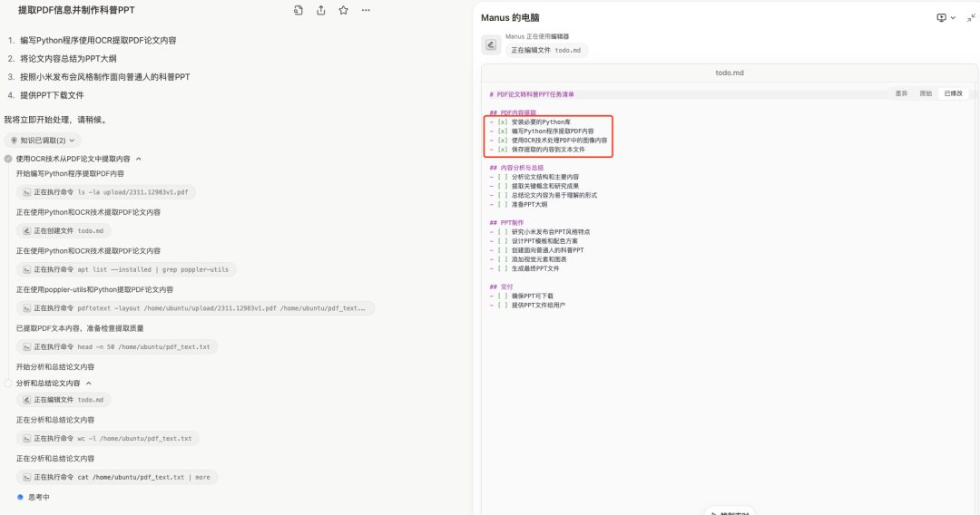Image resolution: width=980 pixels, height=515 pixels.
Task: Click the empty box for 提取关键概念和研究成果
Action: click(x=503, y=186)
